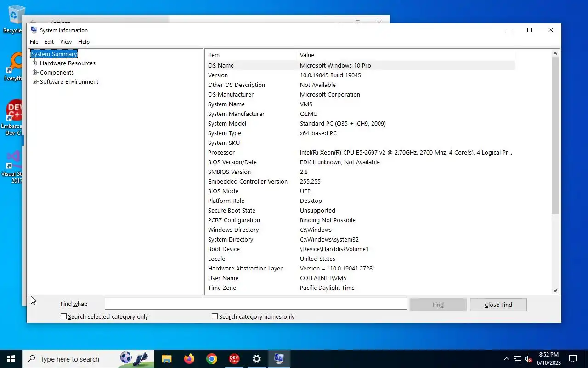Click the taskbar search box

88,359
